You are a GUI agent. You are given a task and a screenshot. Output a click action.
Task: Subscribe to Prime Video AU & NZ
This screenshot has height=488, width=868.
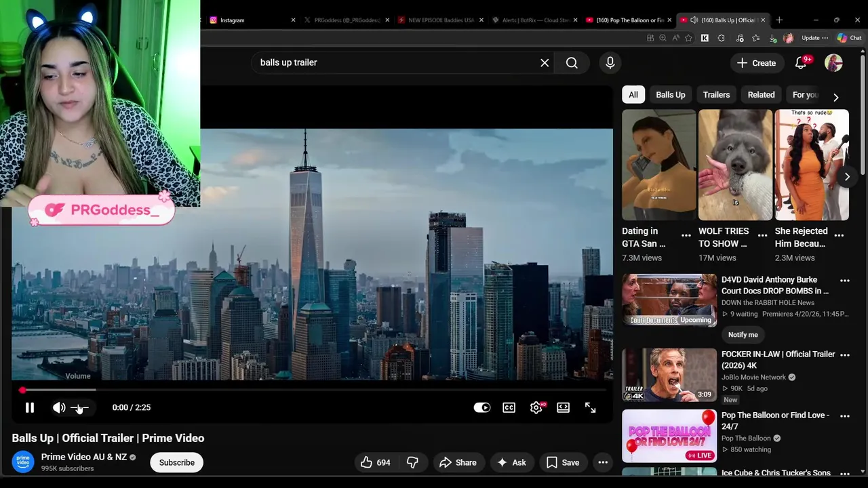coord(176,462)
